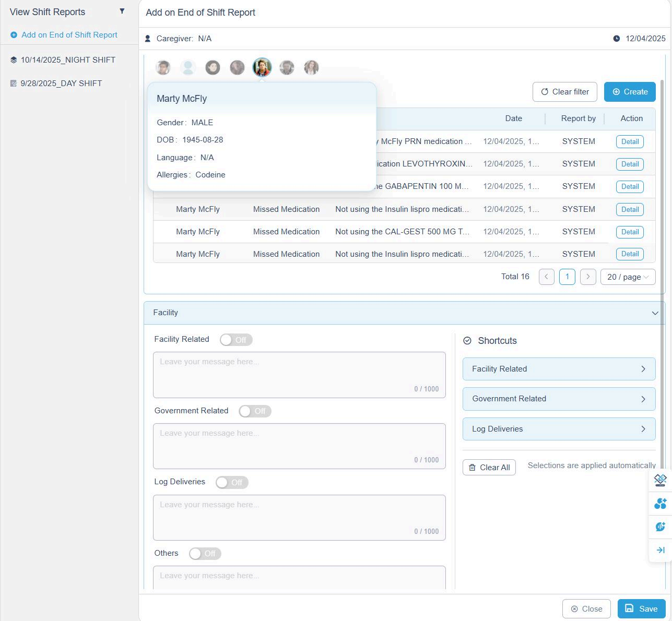This screenshot has width=672, height=621.
Task: Click the first resident avatar in the row
Action: (163, 67)
